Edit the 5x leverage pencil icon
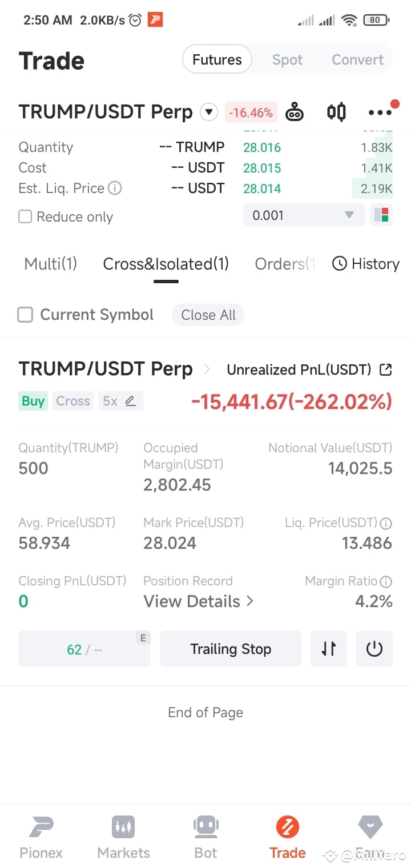 [x=130, y=401]
